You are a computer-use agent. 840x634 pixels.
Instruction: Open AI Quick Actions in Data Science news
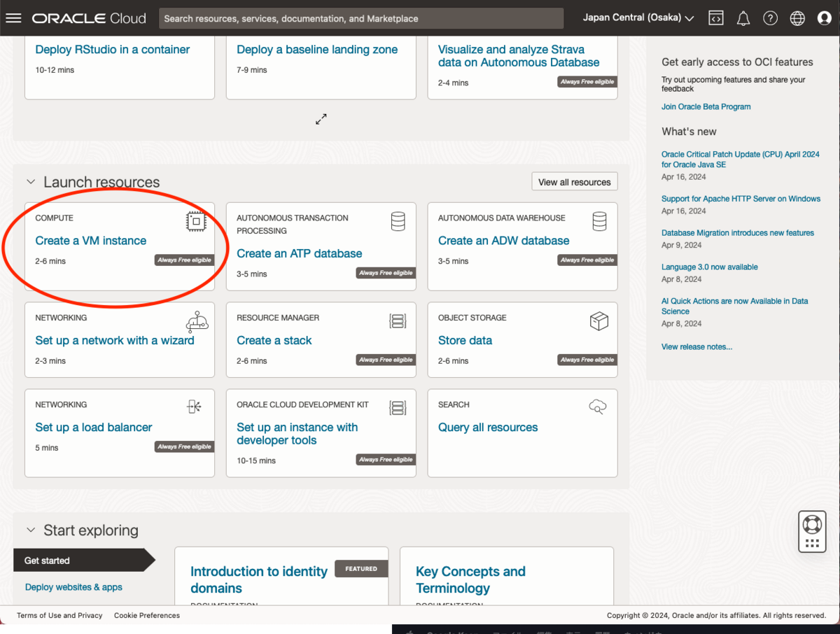pos(735,307)
